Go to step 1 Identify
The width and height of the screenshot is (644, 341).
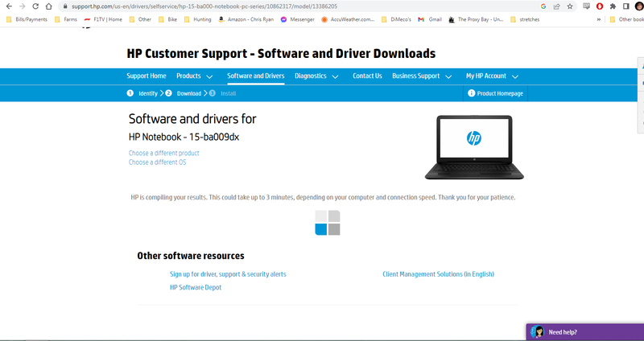point(142,93)
